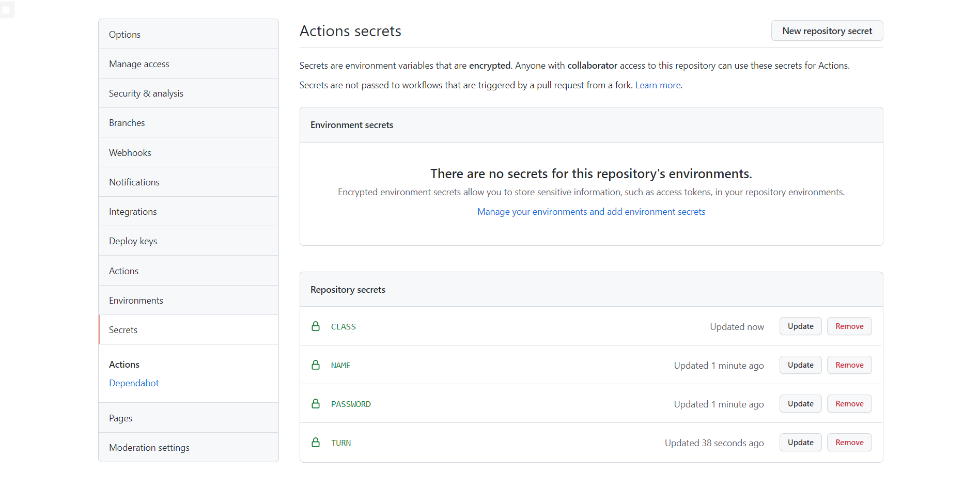Open Moderation settings in sidebar
This screenshot has width=980, height=488.
tap(149, 448)
